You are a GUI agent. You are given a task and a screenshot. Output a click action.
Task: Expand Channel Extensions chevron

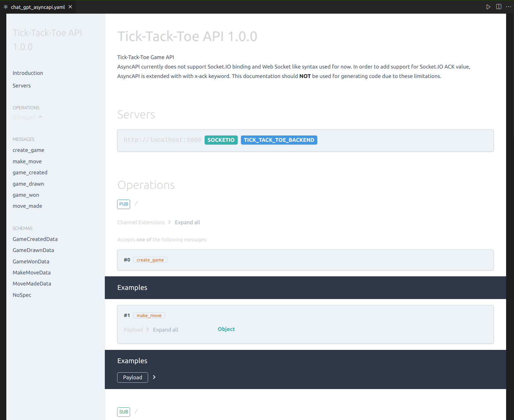pos(170,222)
